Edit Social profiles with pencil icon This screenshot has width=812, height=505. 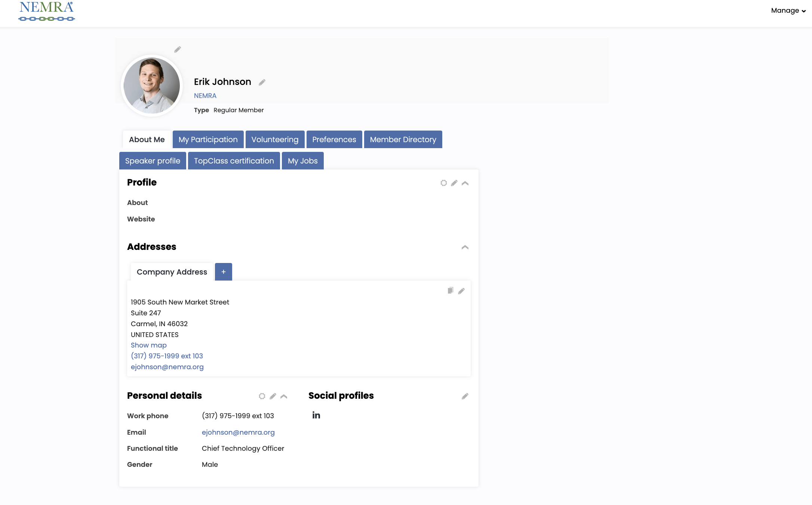pyautogui.click(x=465, y=396)
